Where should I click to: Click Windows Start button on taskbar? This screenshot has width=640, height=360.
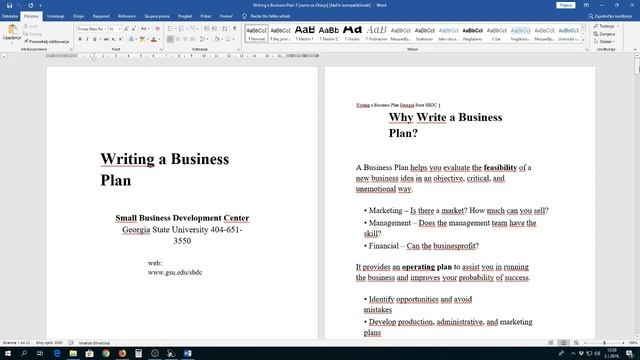(8, 353)
